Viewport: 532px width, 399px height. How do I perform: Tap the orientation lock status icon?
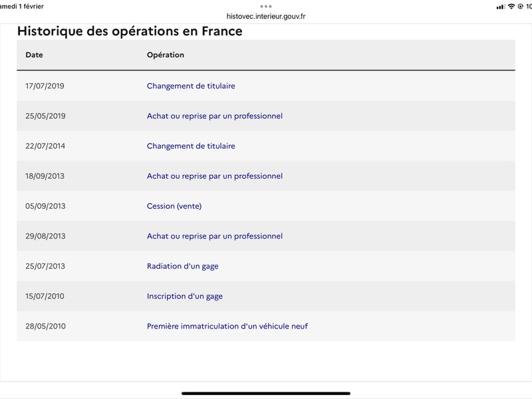click(521, 7)
